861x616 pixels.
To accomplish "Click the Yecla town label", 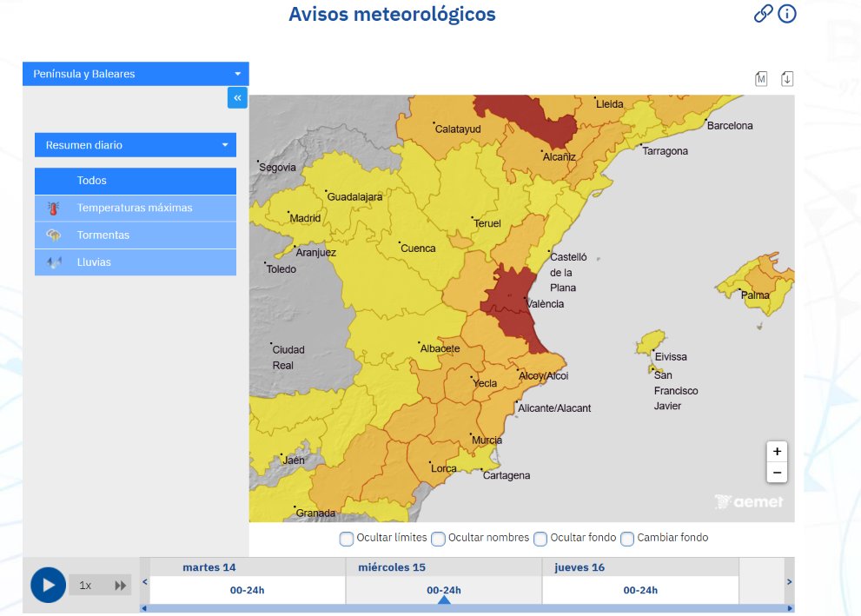I will (x=485, y=383).
